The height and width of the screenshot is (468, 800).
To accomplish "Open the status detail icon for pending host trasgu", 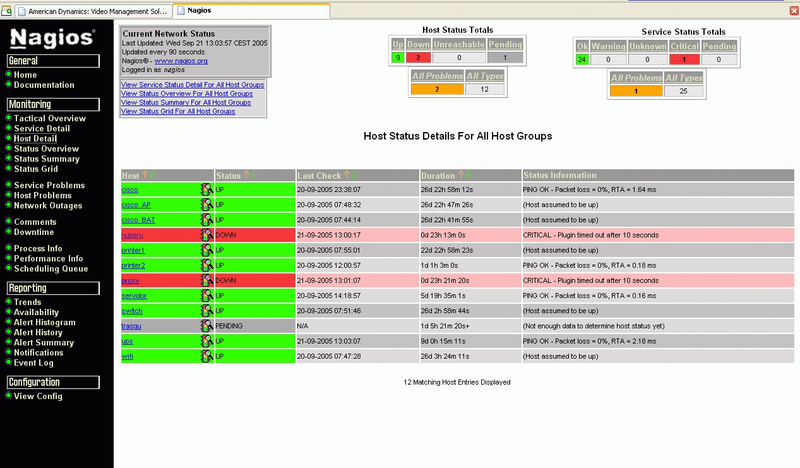I will (x=206, y=326).
